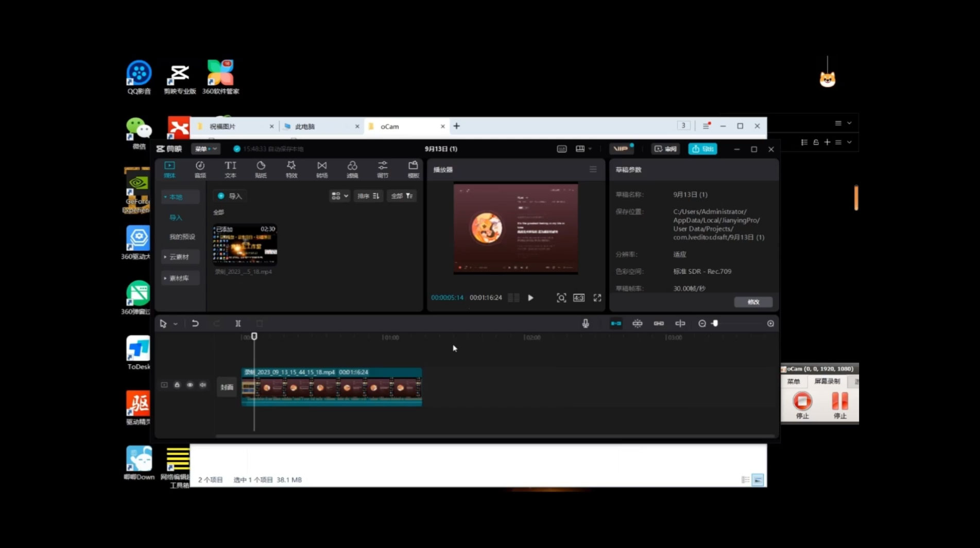This screenshot has width=980, height=548.
Task: Click the split clip tool in timeline toolbar
Action: [238, 324]
